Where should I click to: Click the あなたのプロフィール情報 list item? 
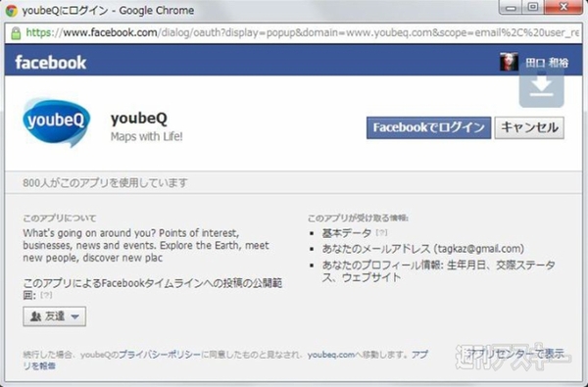coord(438,271)
